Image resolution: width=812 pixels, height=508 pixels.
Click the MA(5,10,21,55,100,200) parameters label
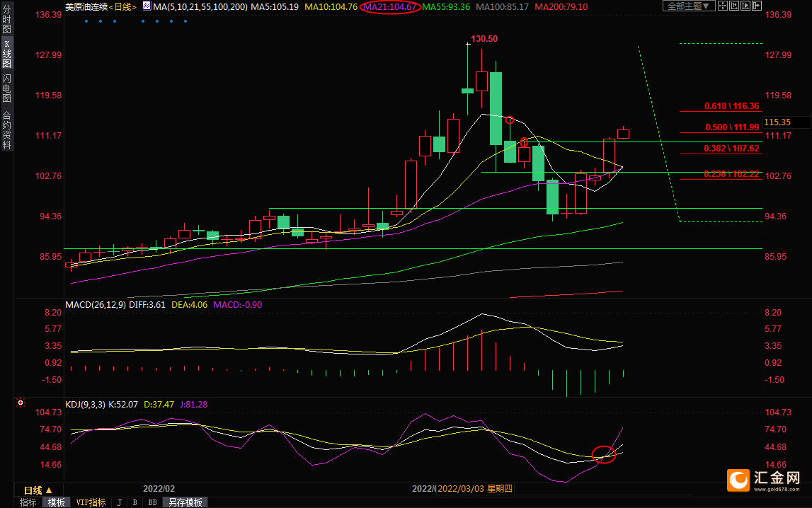pyautogui.click(x=200, y=7)
